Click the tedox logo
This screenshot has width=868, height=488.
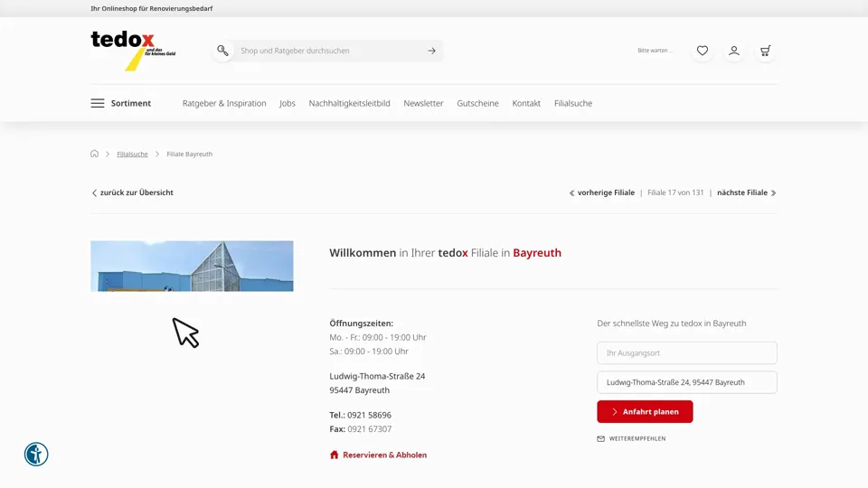(x=133, y=51)
